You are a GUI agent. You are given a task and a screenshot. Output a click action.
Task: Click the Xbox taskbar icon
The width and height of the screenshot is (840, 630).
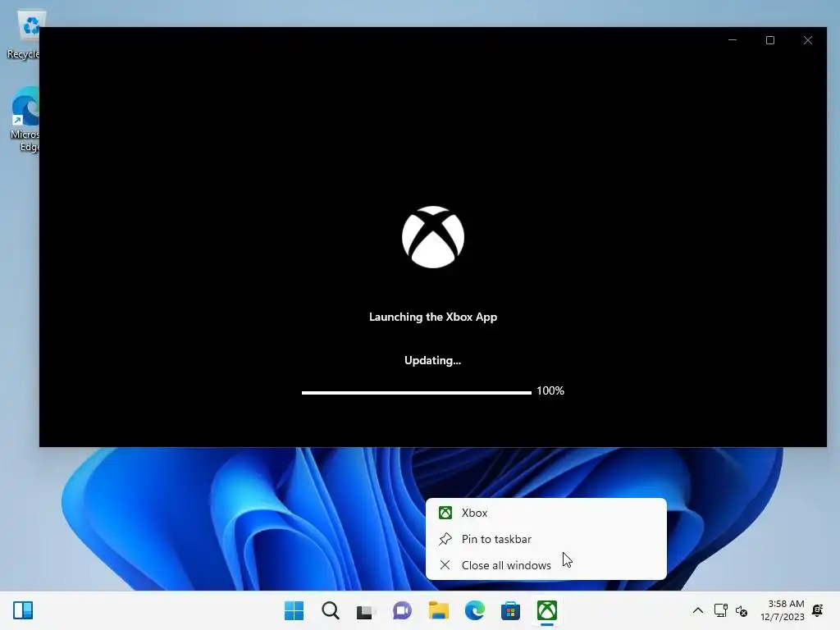tap(547, 610)
